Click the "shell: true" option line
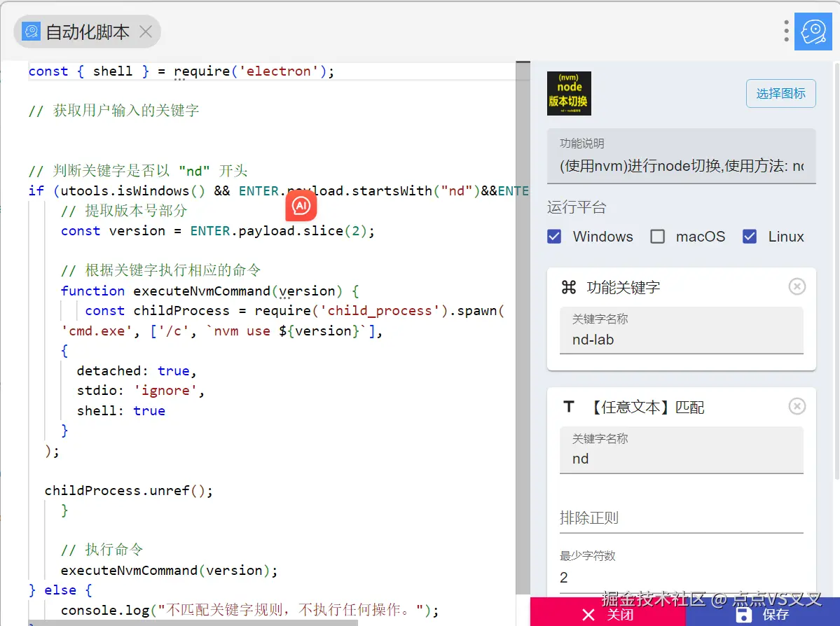Screen dimensions: 840x626 click(121, 411)
